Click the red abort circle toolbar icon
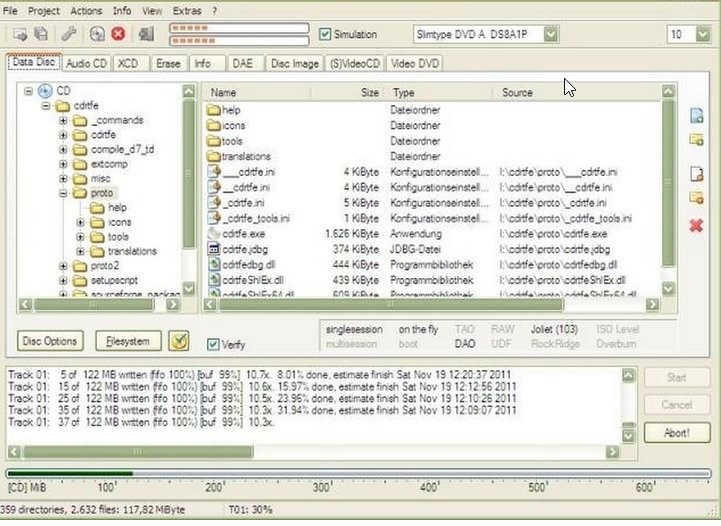Image resolution: width=721 pixels, height=526 pixels. [118, 34]
